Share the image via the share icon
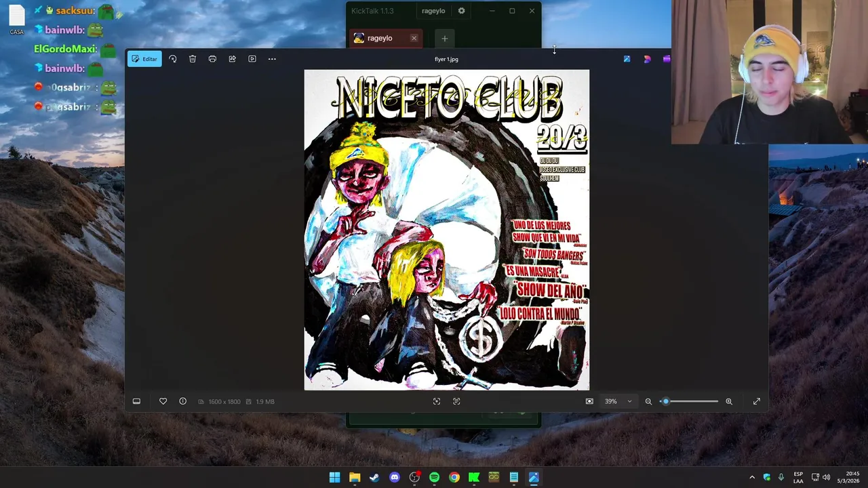This screenshot has height=488, width=868. click(x=232, y=59)
